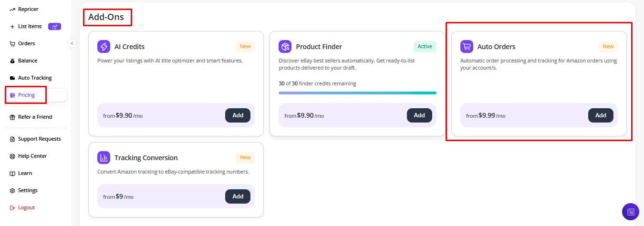This screenshot has width=644, height=226.
Task: Click the Auto Tracking truck icon
Action: pyautogui.click(x=12, y=78)
